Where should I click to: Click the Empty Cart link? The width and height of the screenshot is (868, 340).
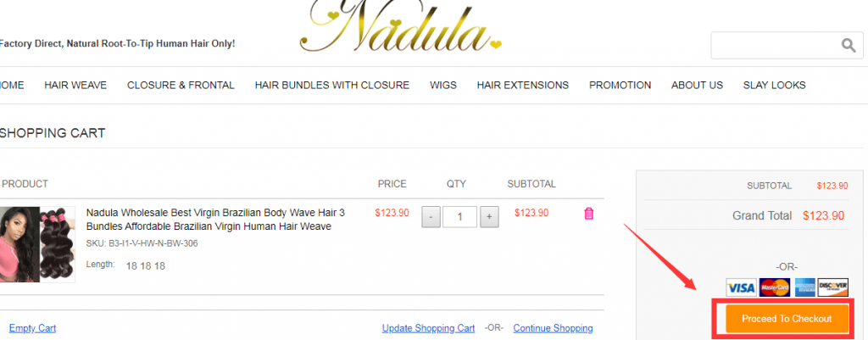tap(33, 328)
